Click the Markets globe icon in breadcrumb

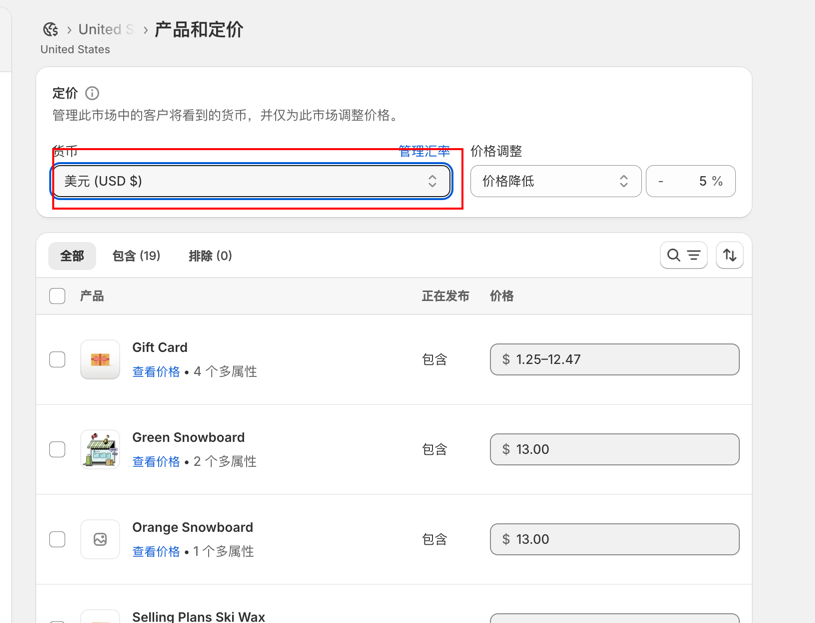50,30
